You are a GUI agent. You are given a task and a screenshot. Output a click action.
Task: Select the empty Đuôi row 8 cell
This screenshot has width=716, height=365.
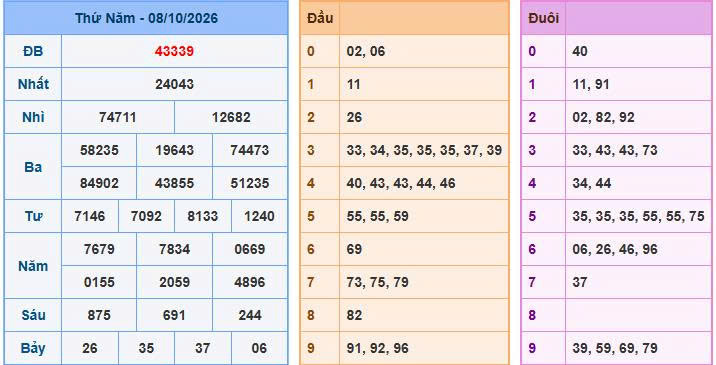(x=638, y=315)
